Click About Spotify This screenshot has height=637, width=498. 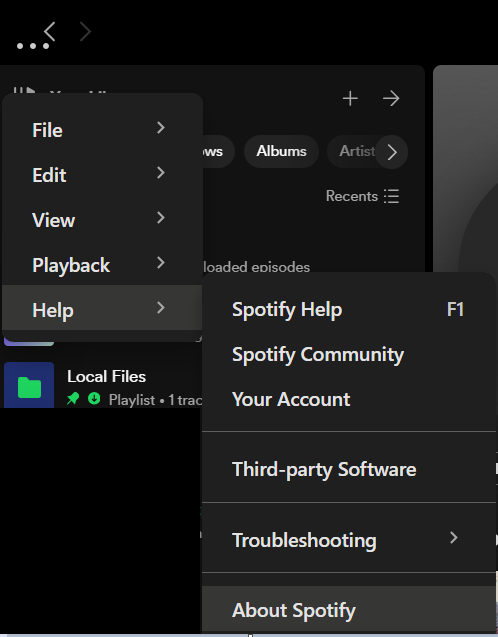click(x=349, y=609)
